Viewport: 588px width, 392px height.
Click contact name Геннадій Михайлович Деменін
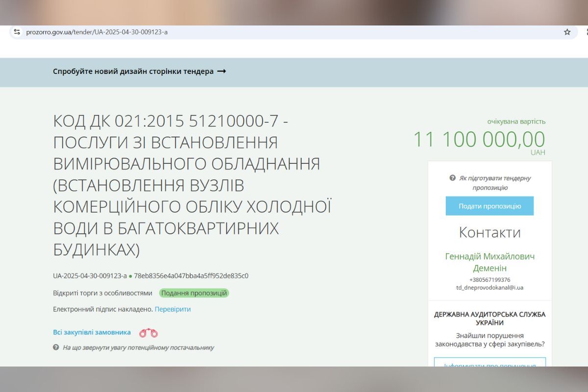490,262
